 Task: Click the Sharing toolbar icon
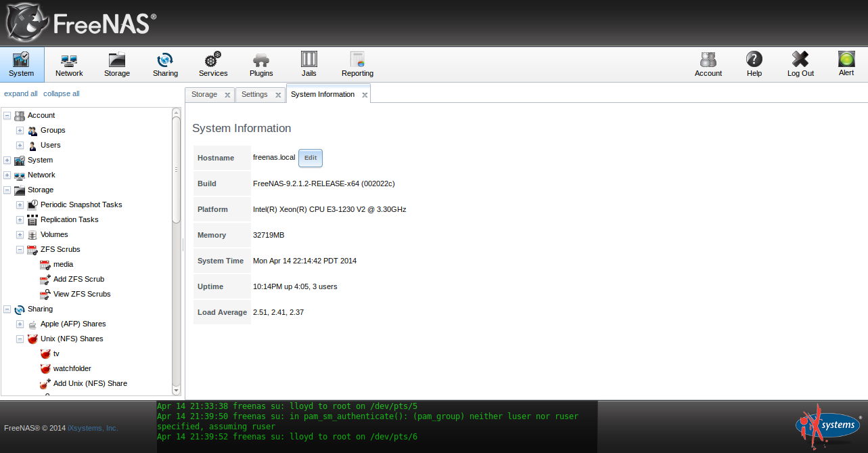165,65
